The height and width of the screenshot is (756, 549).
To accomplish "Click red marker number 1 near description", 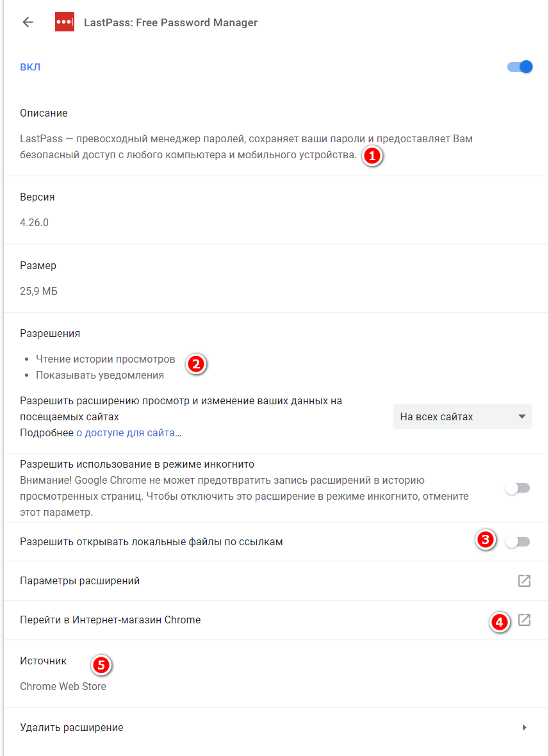I will 372,156.
